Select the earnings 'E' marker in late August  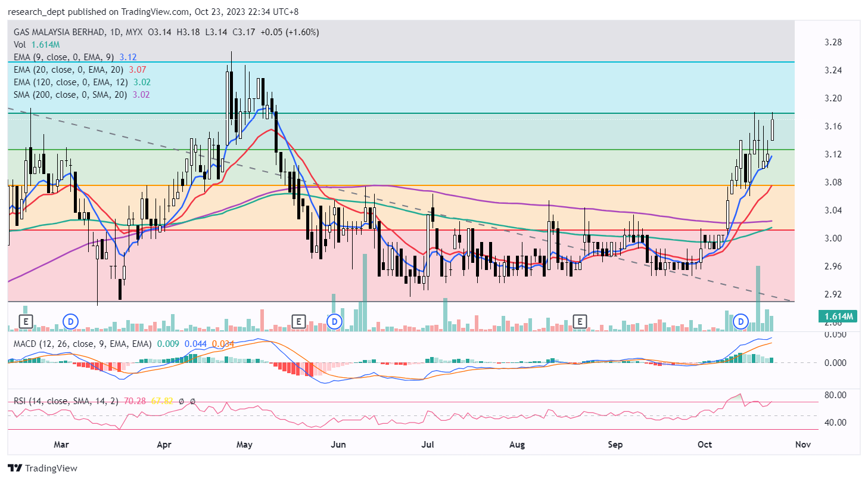click(x=579, y=322)
